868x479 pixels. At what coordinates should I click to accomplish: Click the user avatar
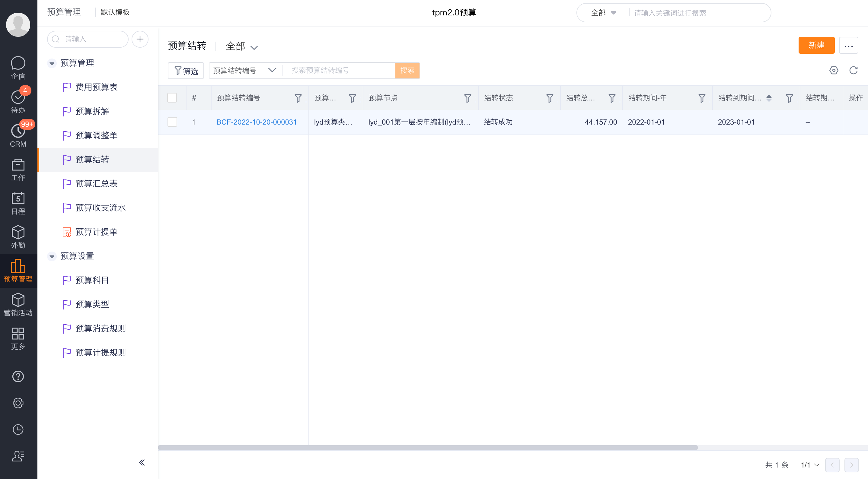[x=18, y=24]
